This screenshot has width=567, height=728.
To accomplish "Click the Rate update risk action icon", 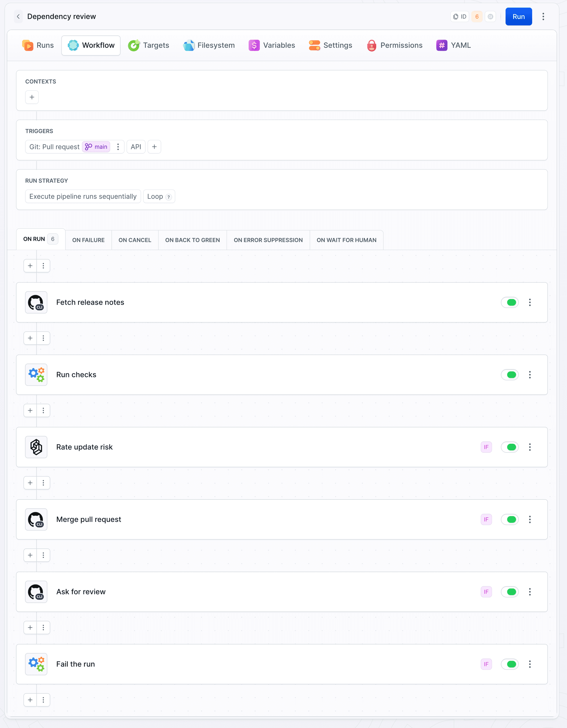I will pos(36,447).
